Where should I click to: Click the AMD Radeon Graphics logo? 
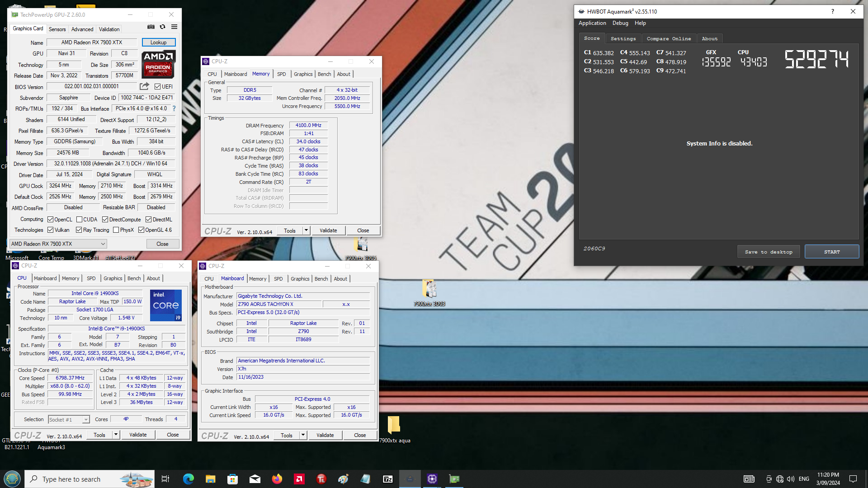coord(158,64)
